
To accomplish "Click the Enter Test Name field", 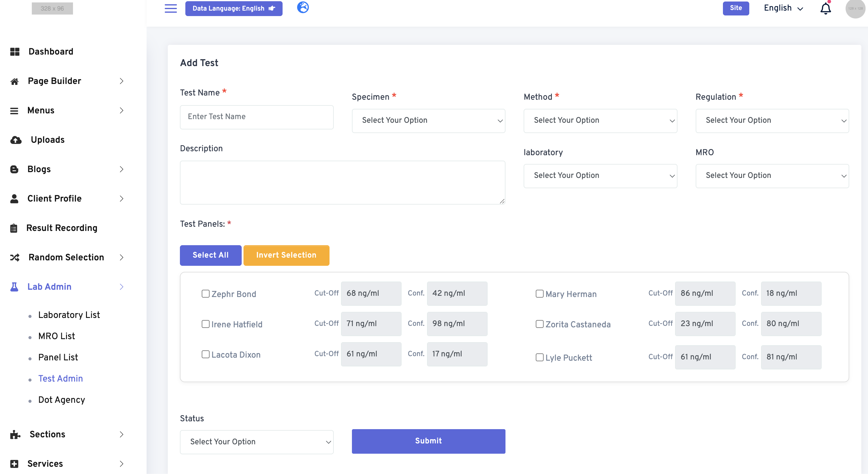I will click(x=257, y=117).
